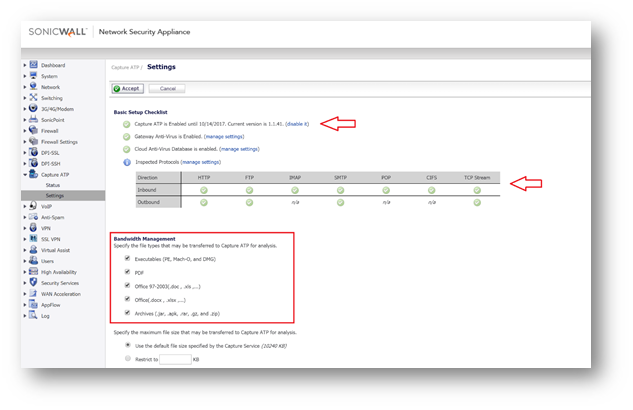Click Inspected Protocols manage settings link
Screen dimensions: 633x410
tap(201, 162)
